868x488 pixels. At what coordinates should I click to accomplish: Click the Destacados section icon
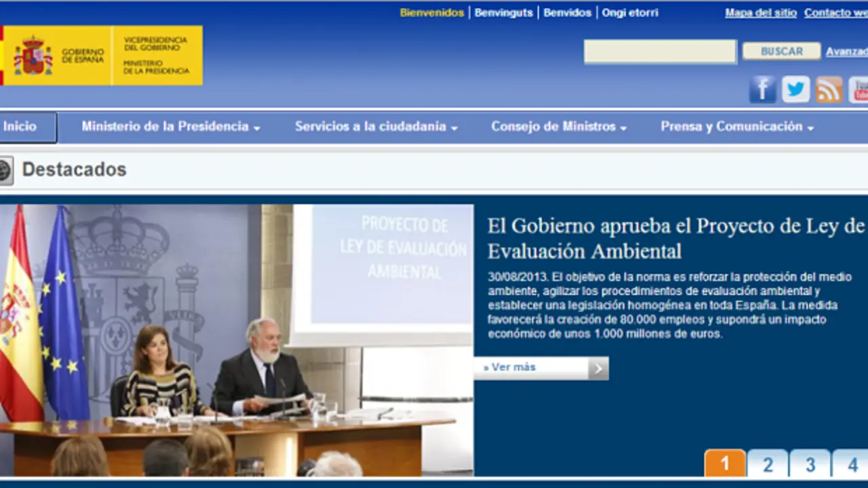pyautogui.click(x=5, y=170)
